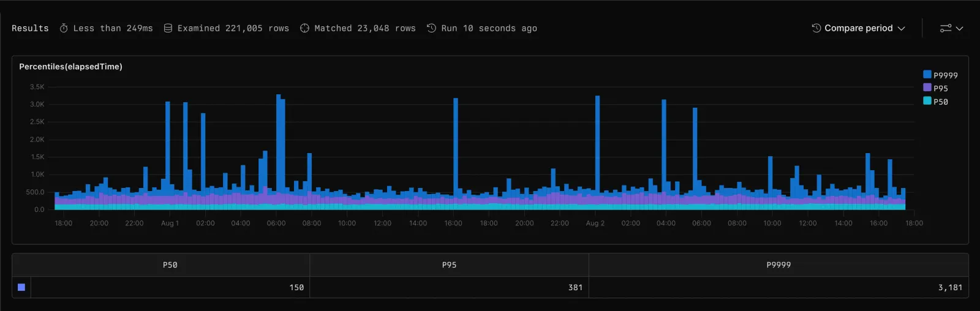Click the Percentiles(elapsedTime) chart title
This screenshot has width=980, height=311.
[70, 67]
